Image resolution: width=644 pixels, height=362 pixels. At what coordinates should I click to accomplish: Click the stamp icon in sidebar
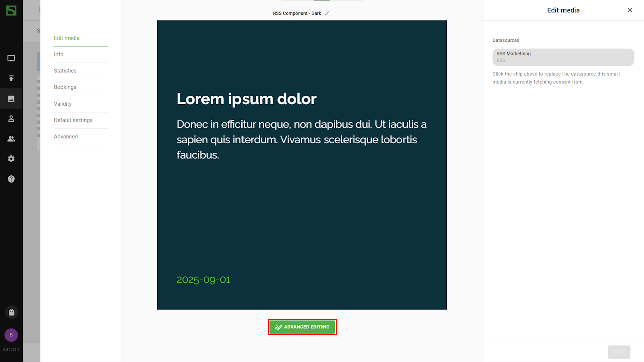click(11, 119)
